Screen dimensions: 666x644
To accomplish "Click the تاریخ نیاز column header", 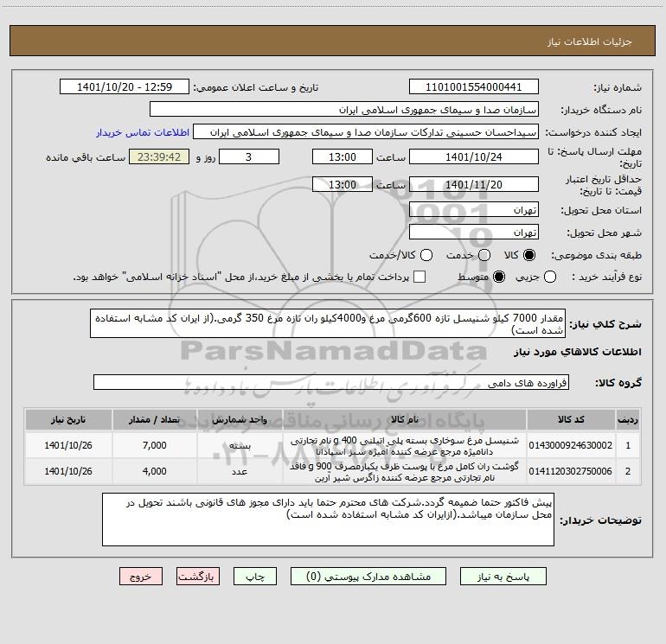I will pyautogui.click(x=68, y=419).
